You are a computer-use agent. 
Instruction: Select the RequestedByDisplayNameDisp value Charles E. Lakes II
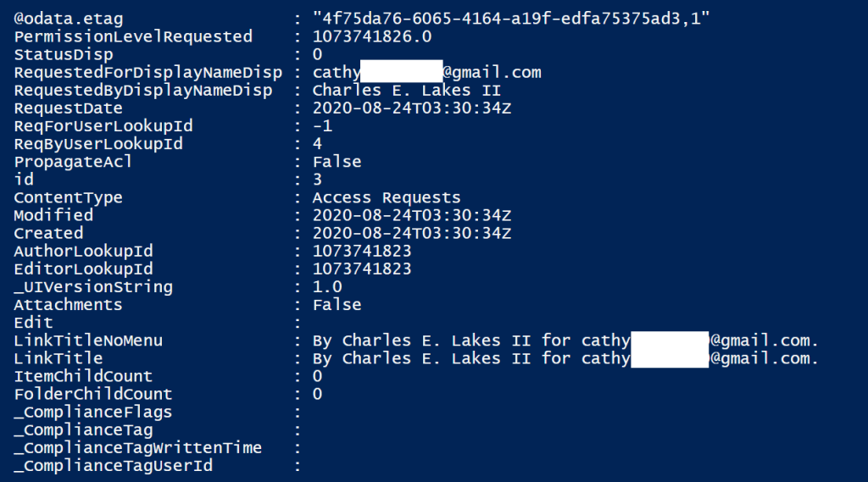point(407,91)
